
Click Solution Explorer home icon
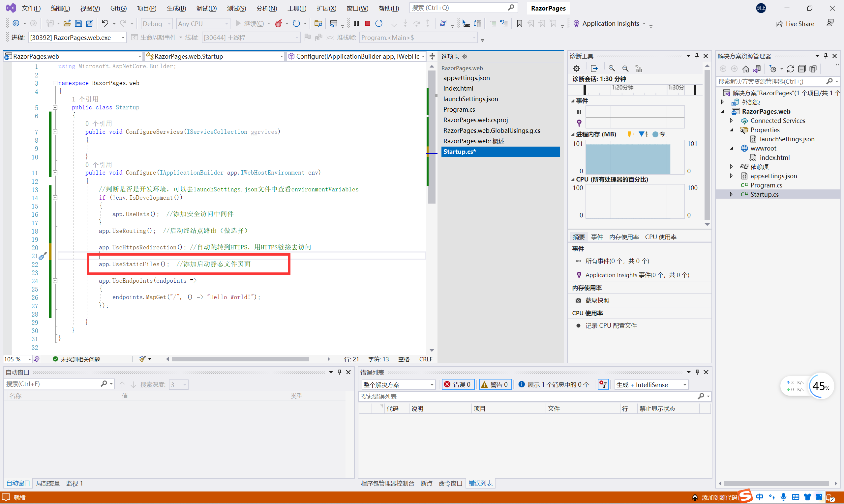tap(745, 69)
